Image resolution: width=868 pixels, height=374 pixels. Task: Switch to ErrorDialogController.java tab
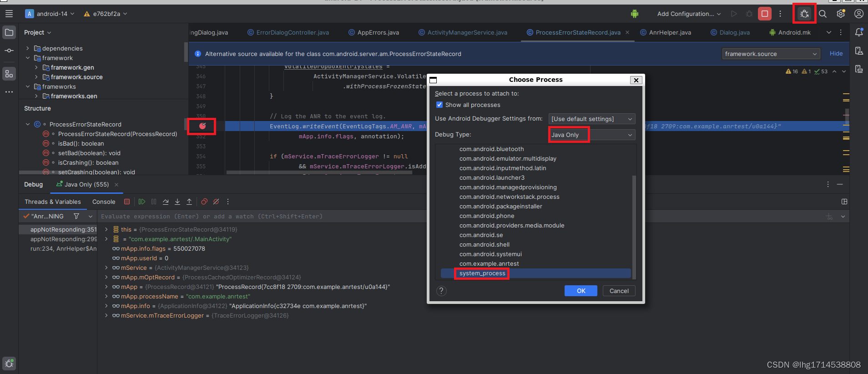288,32
